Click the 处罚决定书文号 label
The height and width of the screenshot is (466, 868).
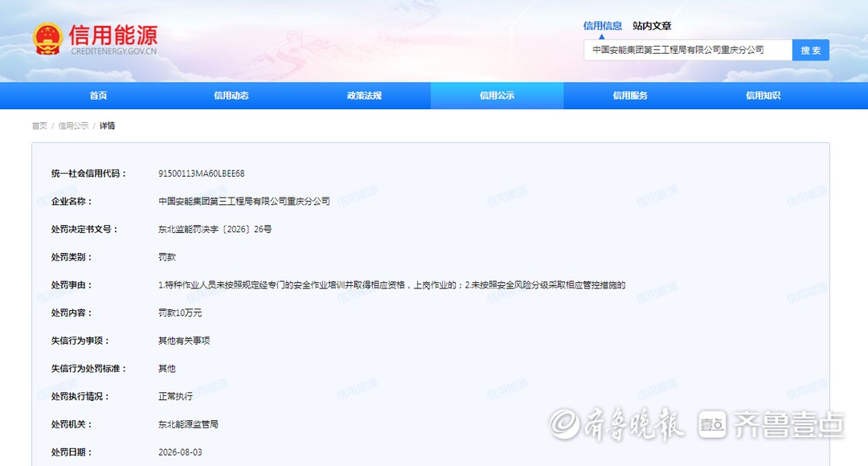[x=84, y=229]
